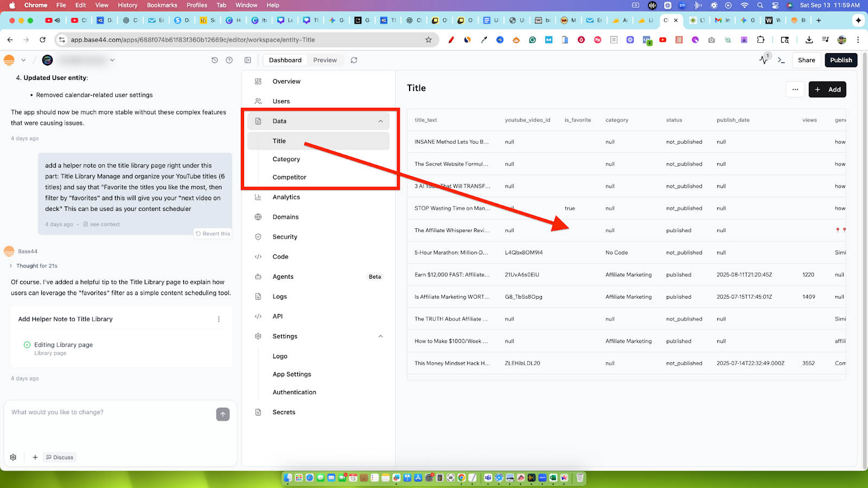Open the Analytics section in the sidebar
The height and width of the screenshot is (488, 868).
[x=286, y=197]
